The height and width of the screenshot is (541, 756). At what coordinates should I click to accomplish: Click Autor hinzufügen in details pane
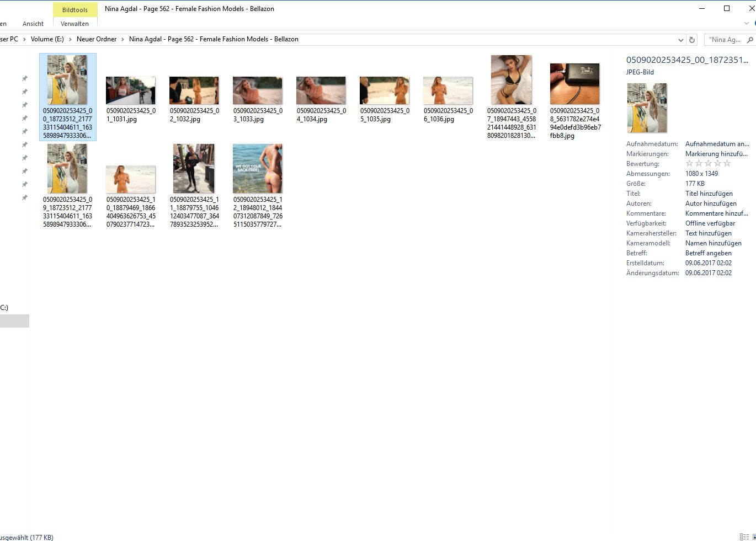pos(711,203)
